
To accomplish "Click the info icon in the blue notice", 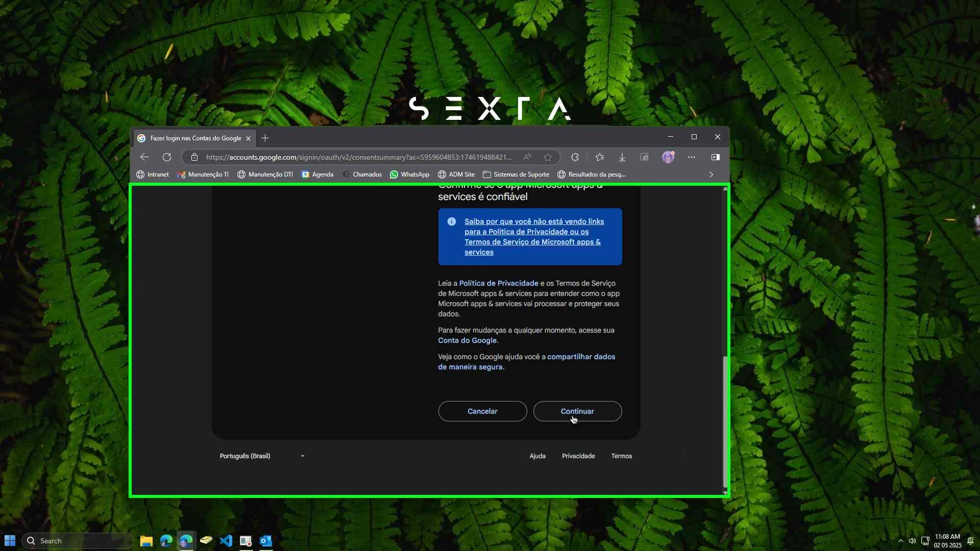I will coord(452,221).
